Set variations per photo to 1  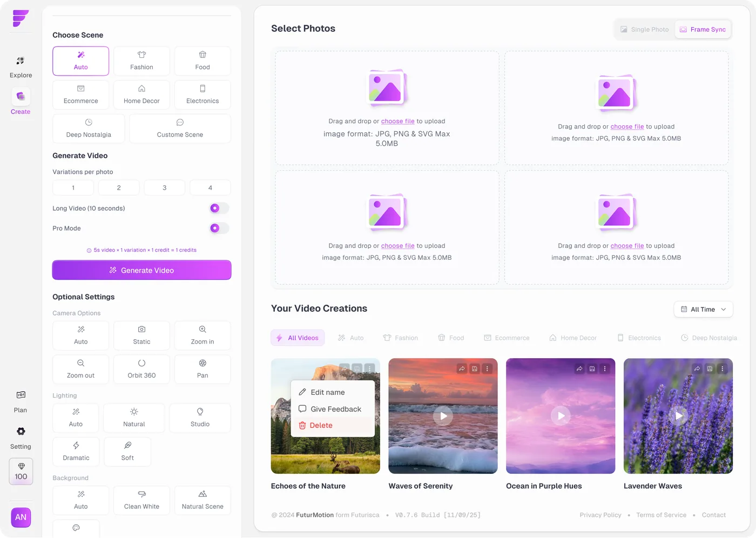coord(73,187)
